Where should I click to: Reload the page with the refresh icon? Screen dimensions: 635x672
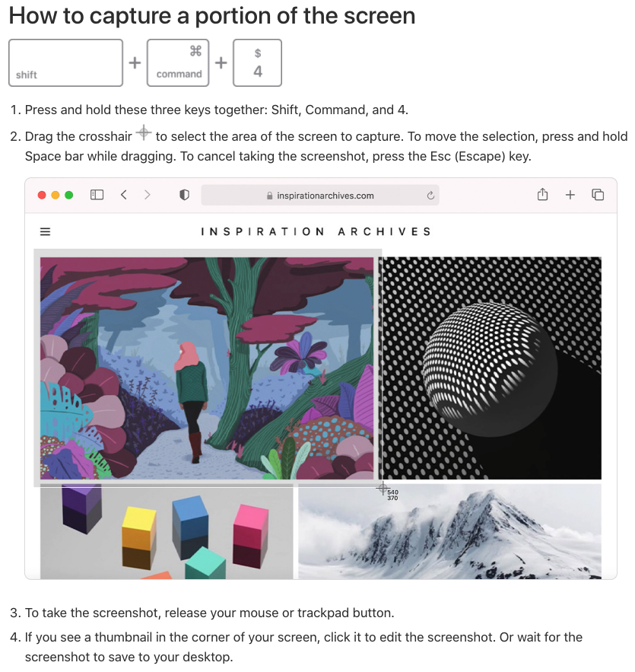pos(430,196)
